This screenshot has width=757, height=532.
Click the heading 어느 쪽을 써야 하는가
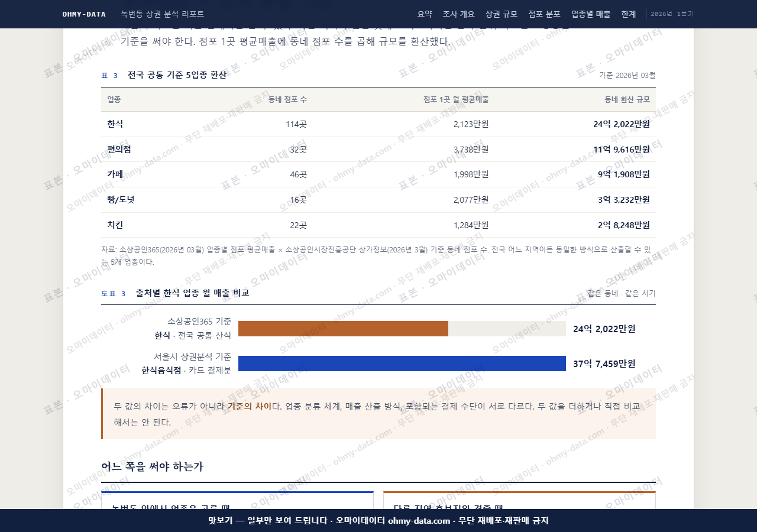[x=152, y=466]
